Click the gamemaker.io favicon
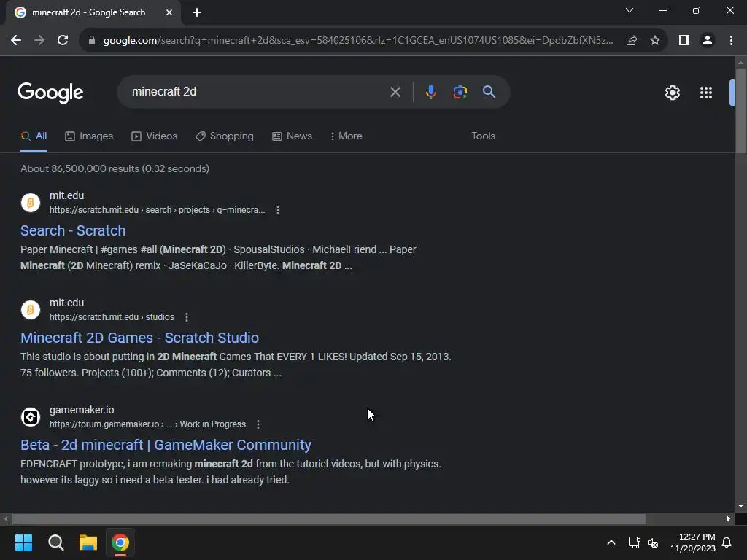Viewport: 747px width, 560px height. coord(31,417)
